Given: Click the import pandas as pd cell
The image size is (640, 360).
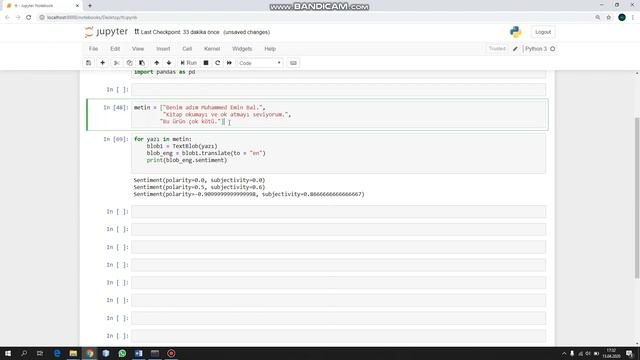Looking at the screenshot, I should 338,74.
